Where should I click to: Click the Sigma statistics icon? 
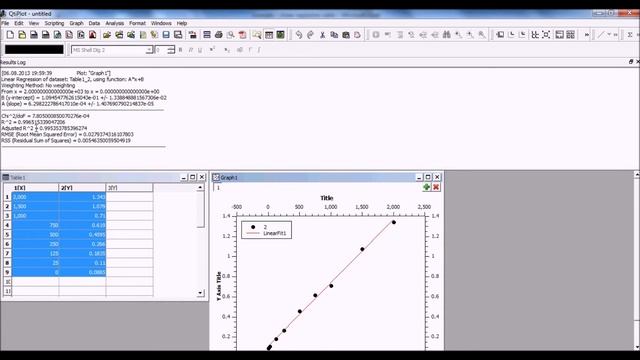630,35
